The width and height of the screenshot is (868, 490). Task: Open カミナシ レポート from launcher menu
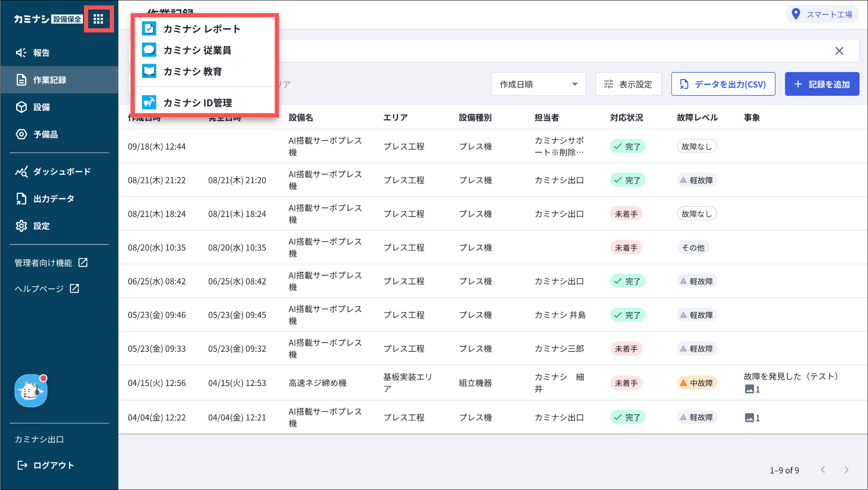point(202,29)
